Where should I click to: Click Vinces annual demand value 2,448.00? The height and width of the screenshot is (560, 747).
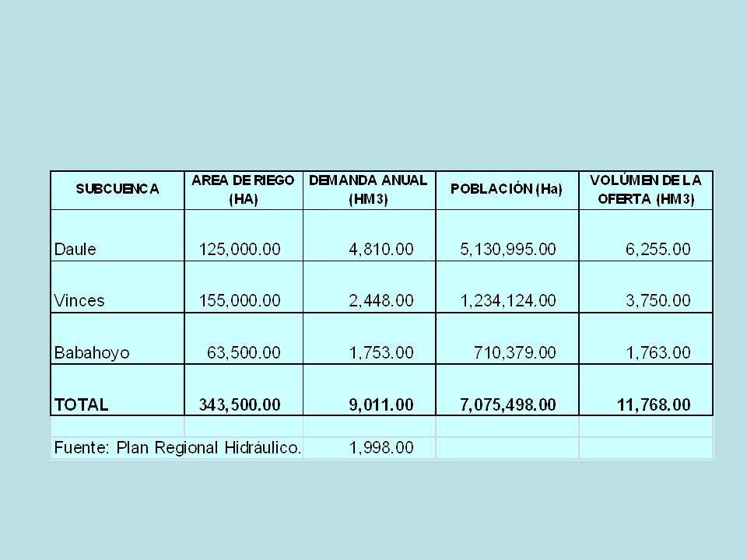coord(381,300)
